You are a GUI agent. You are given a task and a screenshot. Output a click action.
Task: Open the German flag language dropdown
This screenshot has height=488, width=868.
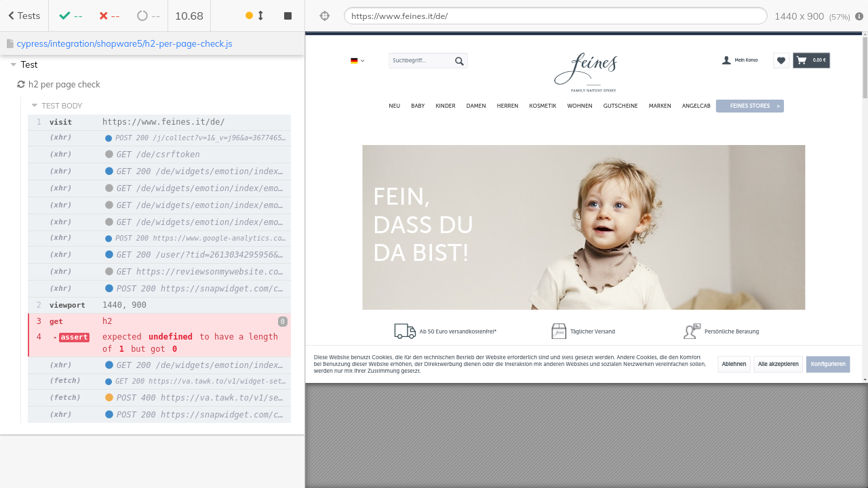pos(357,60)
